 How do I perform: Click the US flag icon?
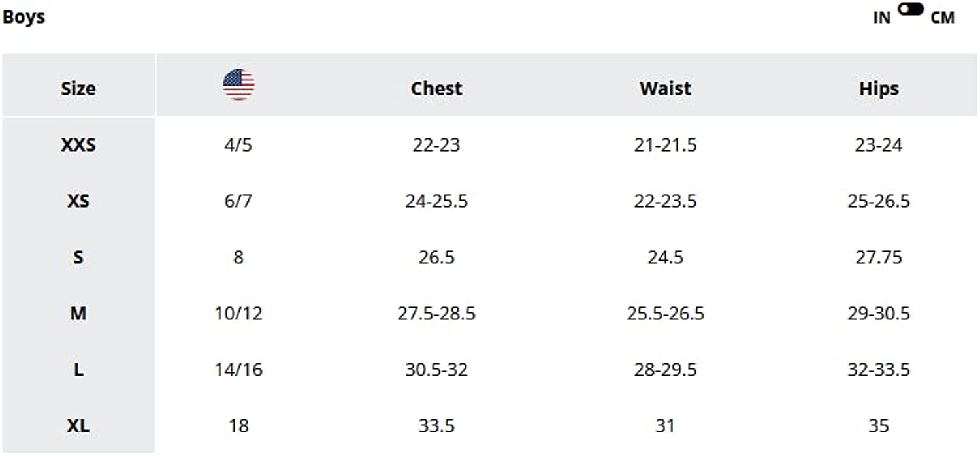pos(238,85)
